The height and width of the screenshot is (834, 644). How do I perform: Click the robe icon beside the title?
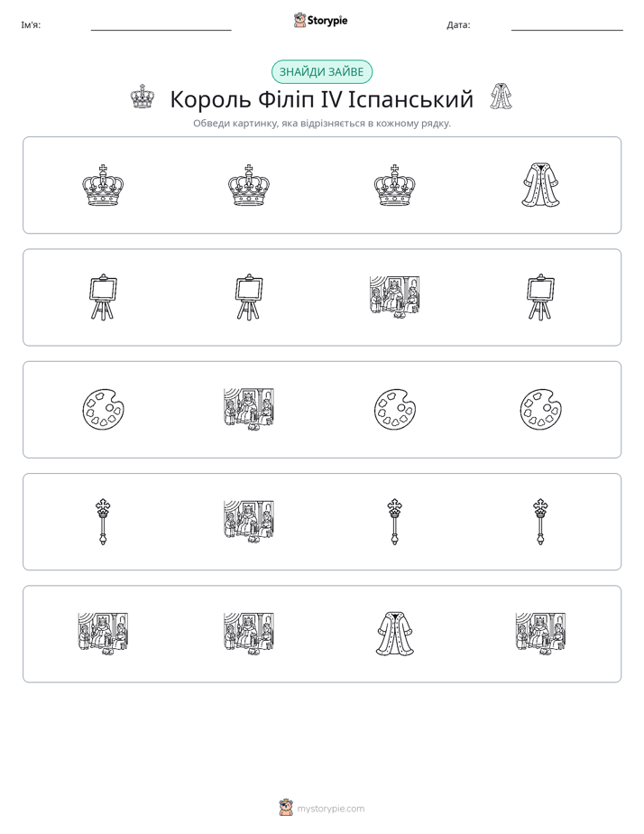(x=501, y=97)
